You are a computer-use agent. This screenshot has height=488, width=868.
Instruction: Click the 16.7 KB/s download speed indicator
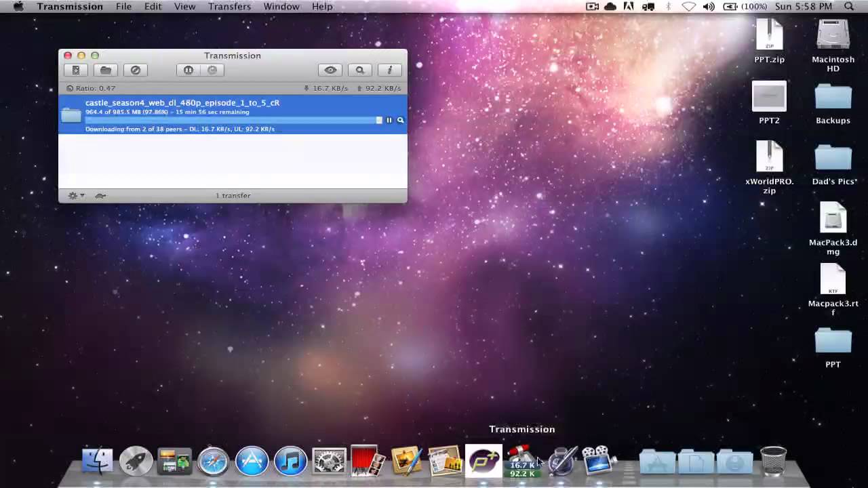tap(325, 88)
